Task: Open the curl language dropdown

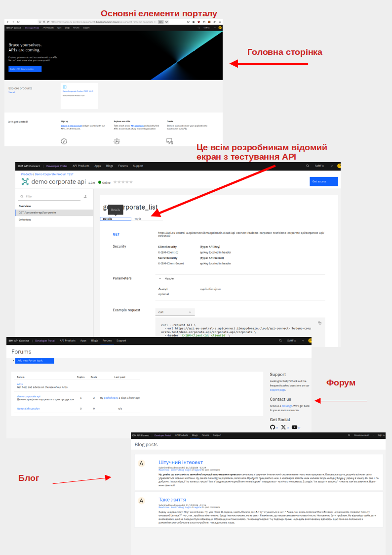Action: click(175, 312)
